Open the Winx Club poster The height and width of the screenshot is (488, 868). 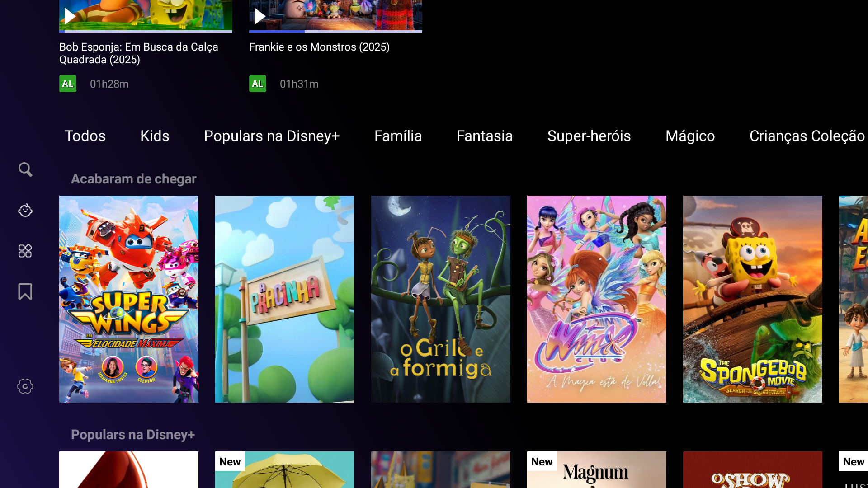597,299
